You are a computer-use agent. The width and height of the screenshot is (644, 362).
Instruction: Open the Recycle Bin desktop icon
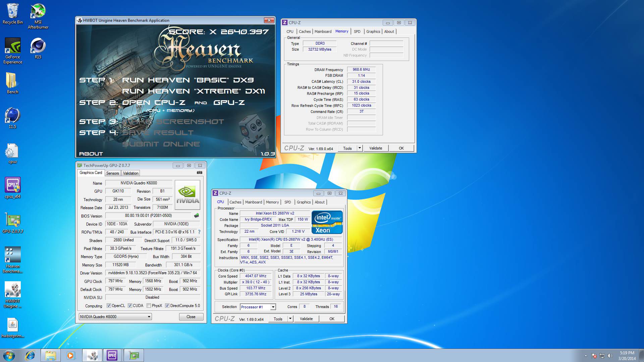click(13, 13)
